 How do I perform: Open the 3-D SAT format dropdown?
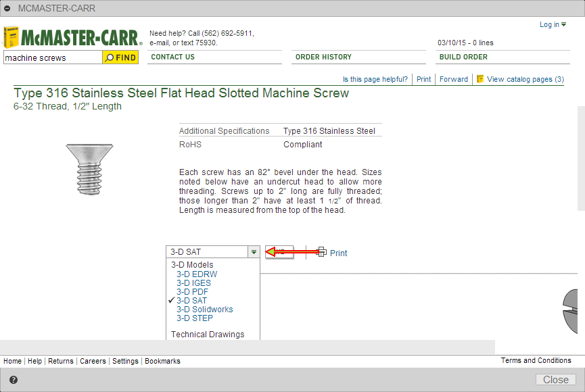coord(253,251)
